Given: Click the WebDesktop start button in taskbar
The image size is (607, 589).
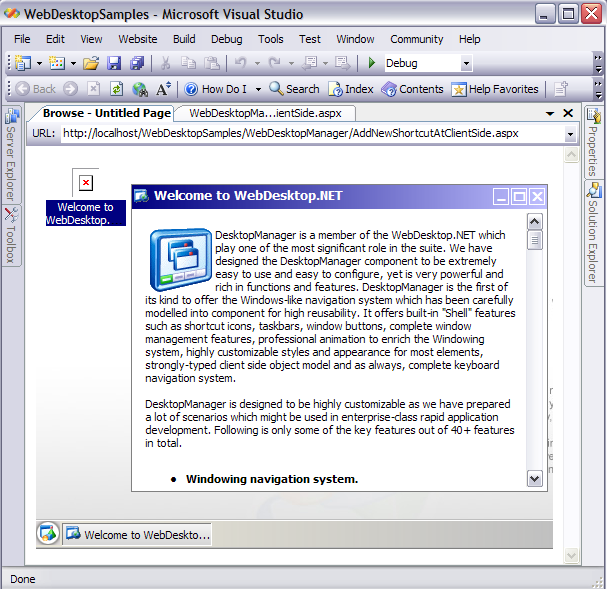Looking at the screenshot, I should click(48, 534).
